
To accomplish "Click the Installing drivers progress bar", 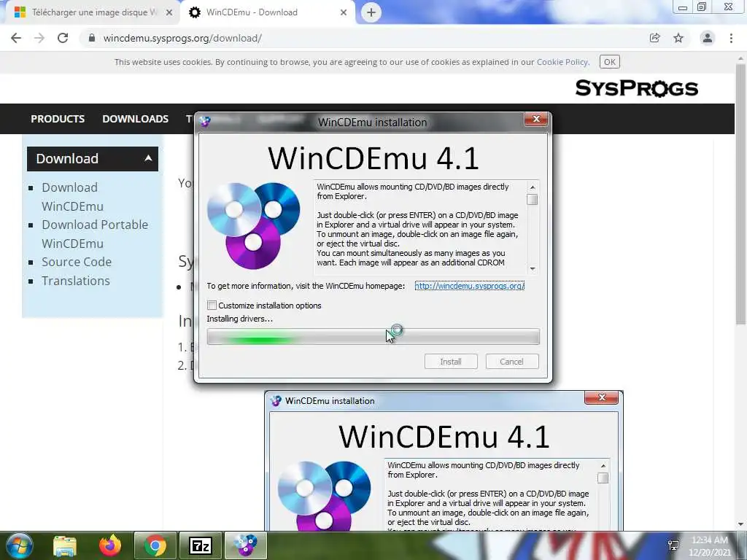I will [x=373, y=337].
